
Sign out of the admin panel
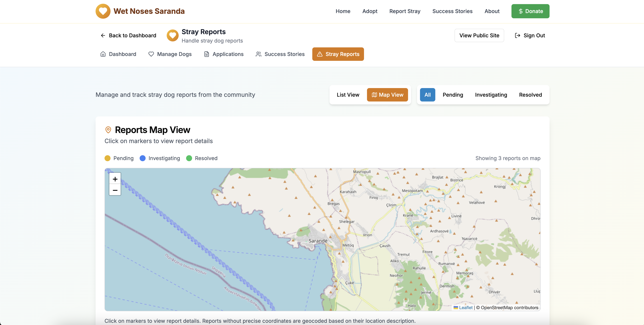pos(530,35)
